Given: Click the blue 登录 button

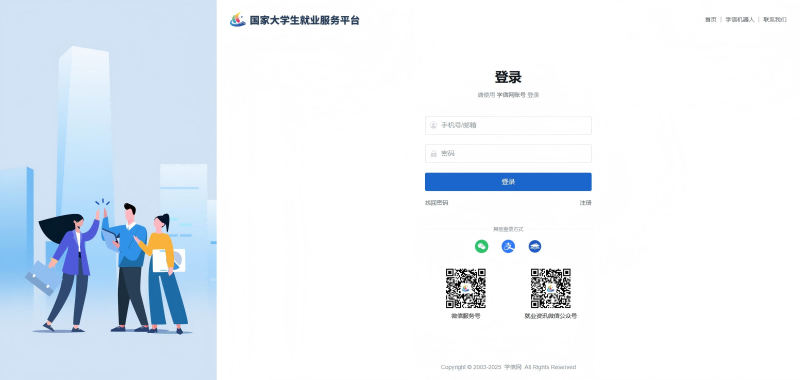Looking at the screenshot, I should coord(508,182).
